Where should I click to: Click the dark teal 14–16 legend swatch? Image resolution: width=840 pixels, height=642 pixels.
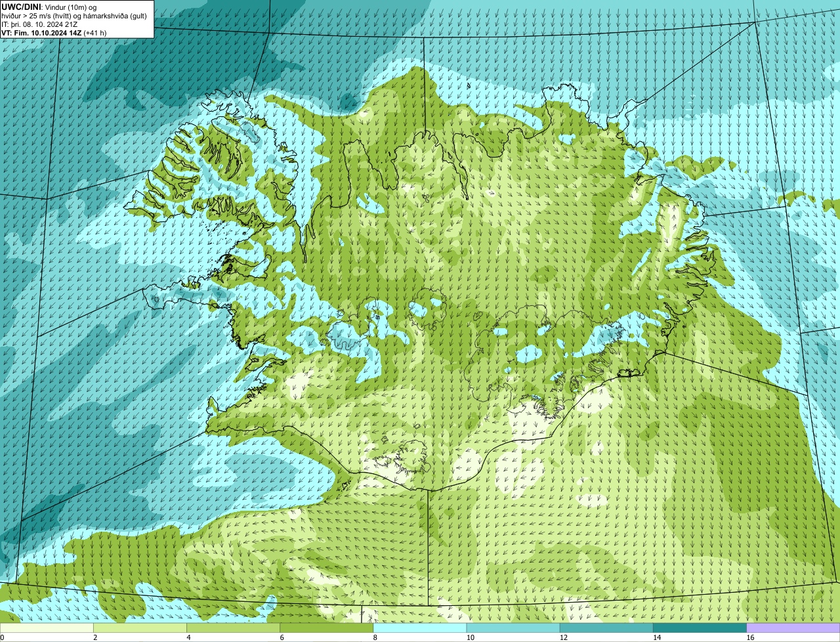pos(700,628)
